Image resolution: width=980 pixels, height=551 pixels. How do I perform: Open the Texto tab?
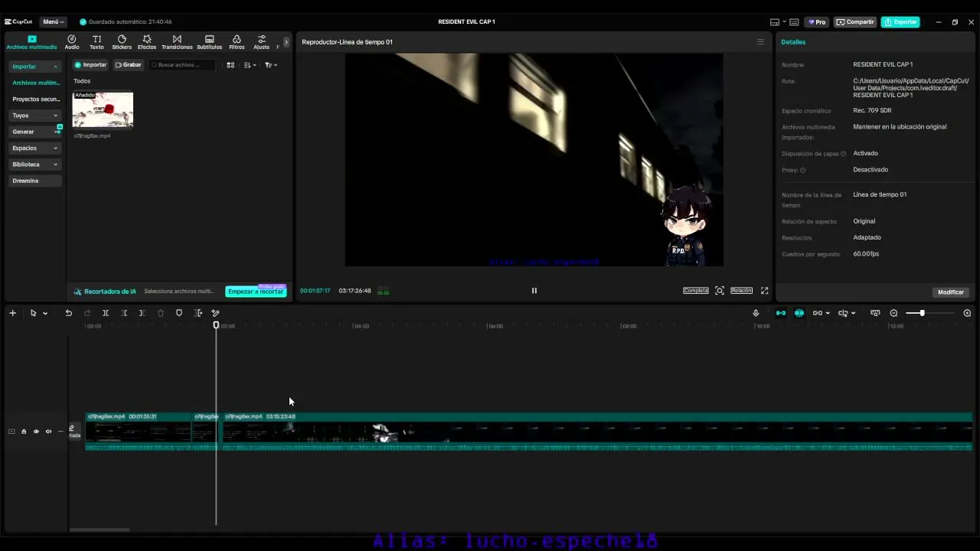[97, 42]
